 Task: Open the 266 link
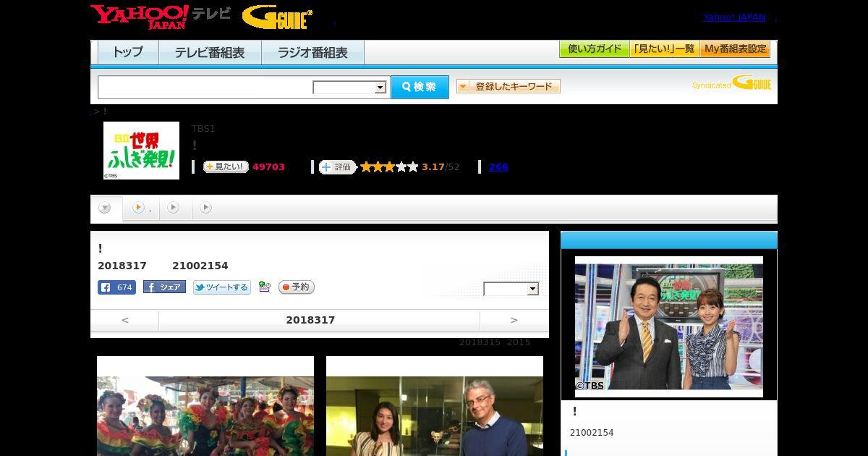(498, 167)
